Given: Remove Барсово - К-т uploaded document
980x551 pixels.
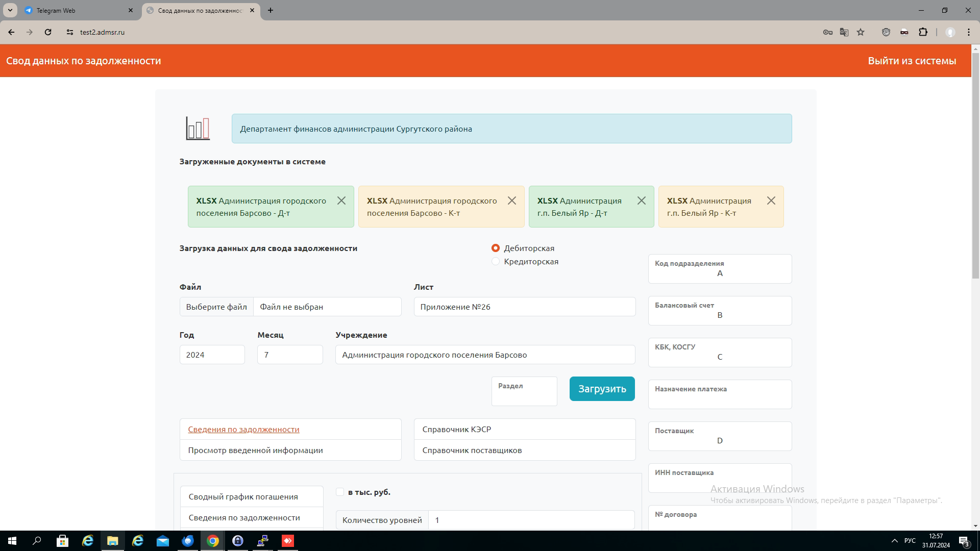Looking at the screenshot, I should pyautogui.click(x=512, y=201).
